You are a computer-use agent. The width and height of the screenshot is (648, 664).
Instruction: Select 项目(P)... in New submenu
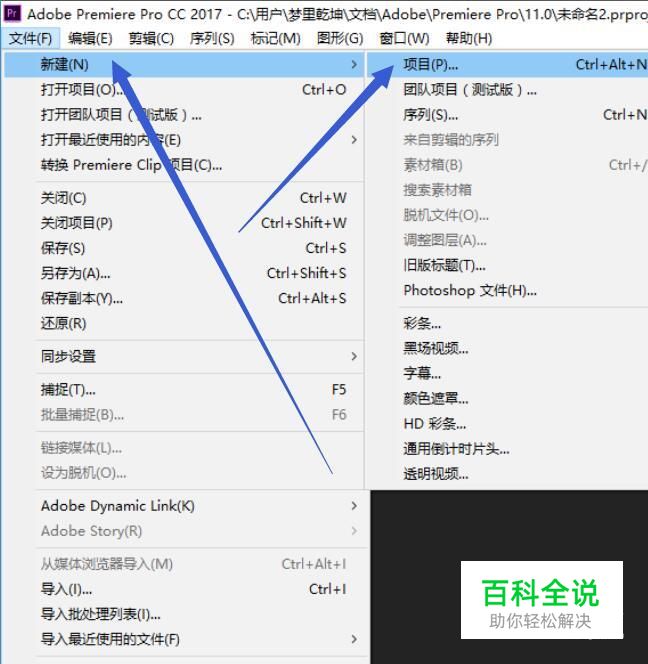point(507,65)
